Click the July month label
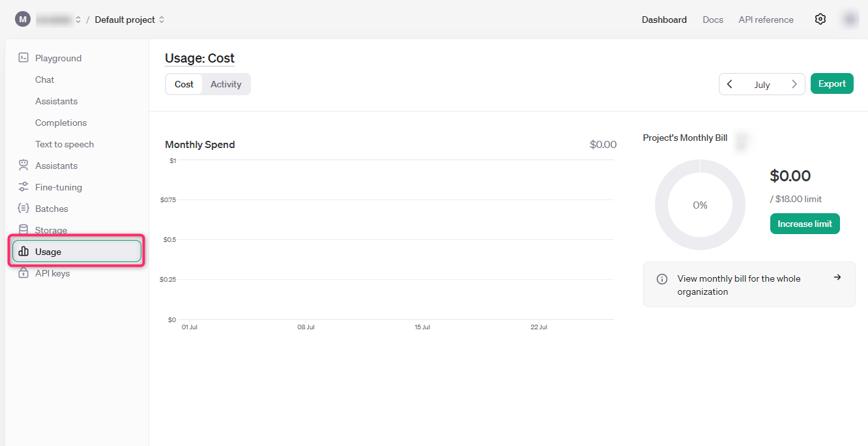This screenshot has height=446, width=868. click(x=762, y=85)
